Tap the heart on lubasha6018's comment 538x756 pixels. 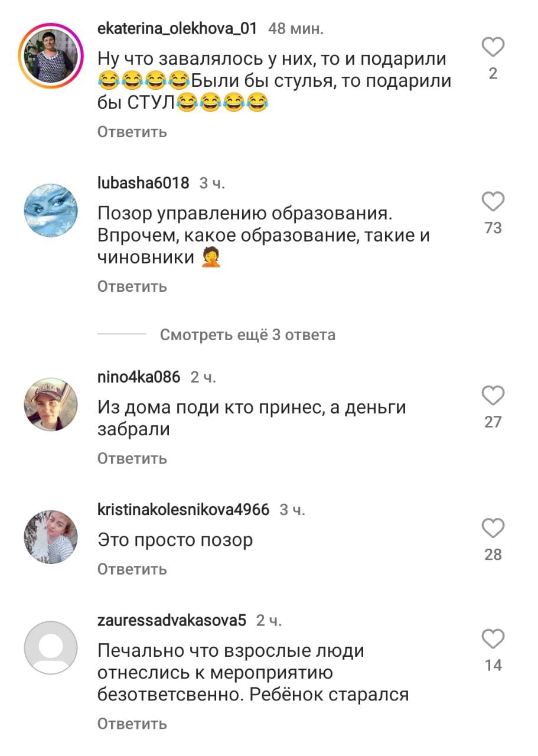[x=493, y=202]
